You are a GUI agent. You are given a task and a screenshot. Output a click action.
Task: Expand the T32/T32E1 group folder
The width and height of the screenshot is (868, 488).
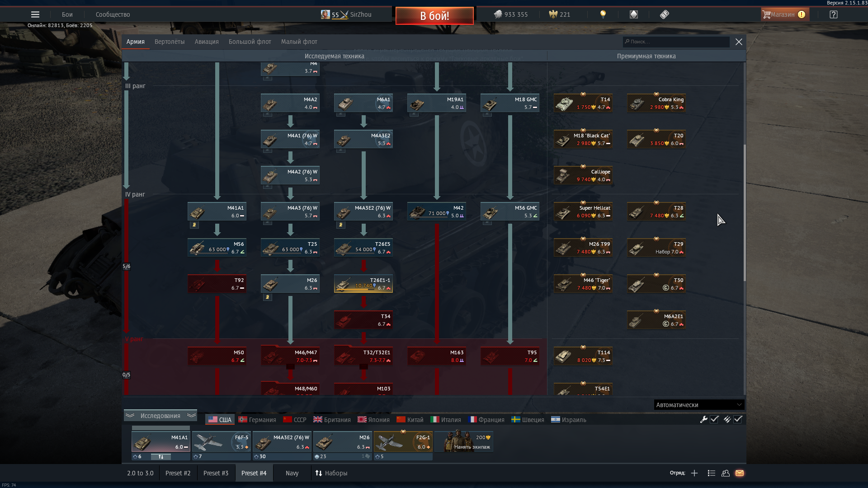pyautogui.click(x=363, y=356)
